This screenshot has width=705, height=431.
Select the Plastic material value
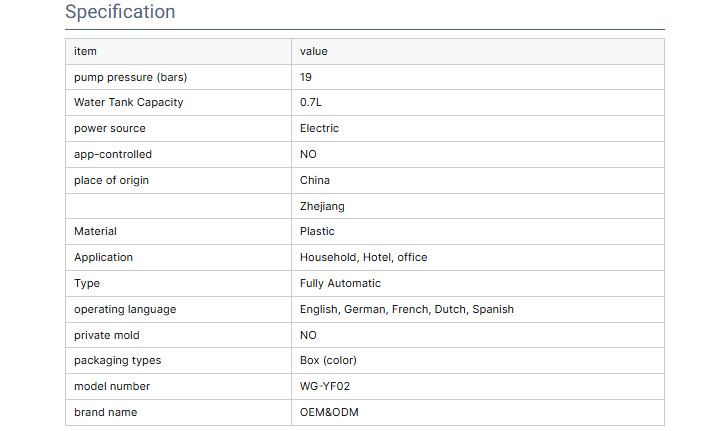click(x=317, y=232)
